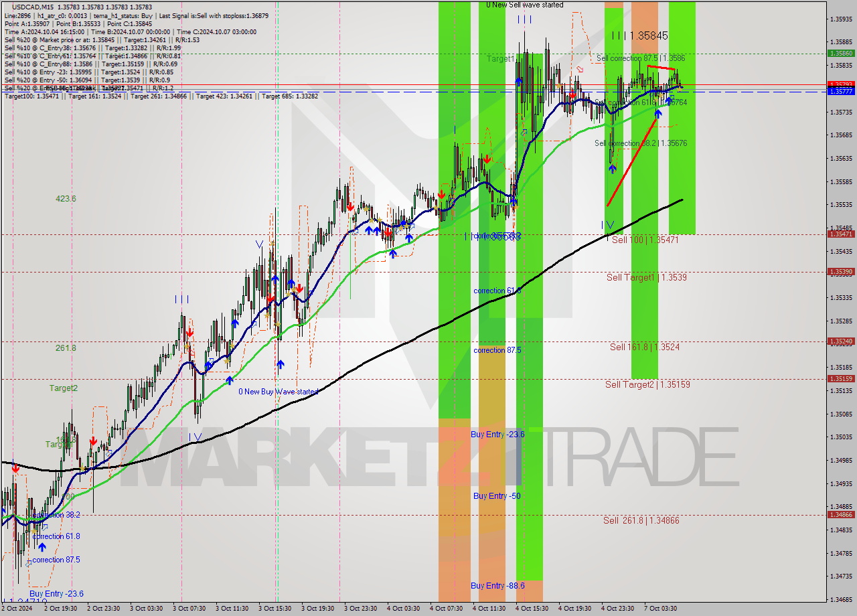Click the blue 1.35777 price tag
The image size is (857, 616).
coord(841,91)
